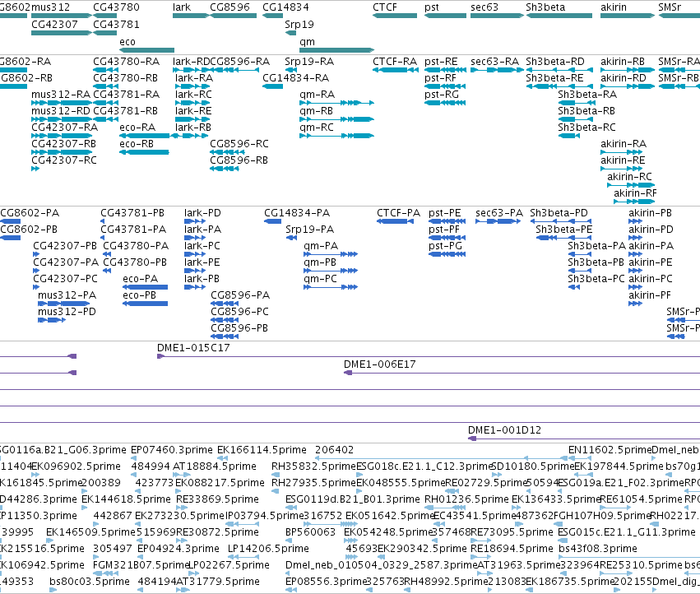
Task: Select transcript mus312-RD
Action: (61, 111)
